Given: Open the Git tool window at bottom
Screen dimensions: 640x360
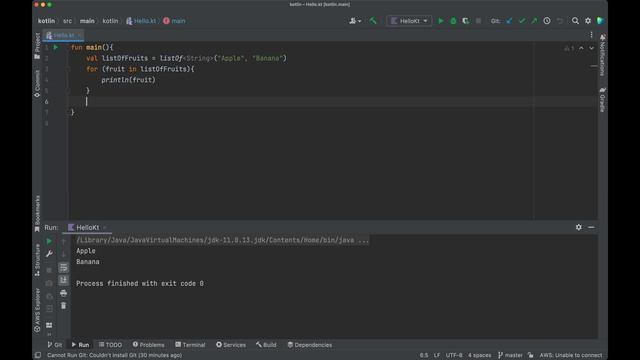Looking at the screenshot, I should [x=55, y=345].
